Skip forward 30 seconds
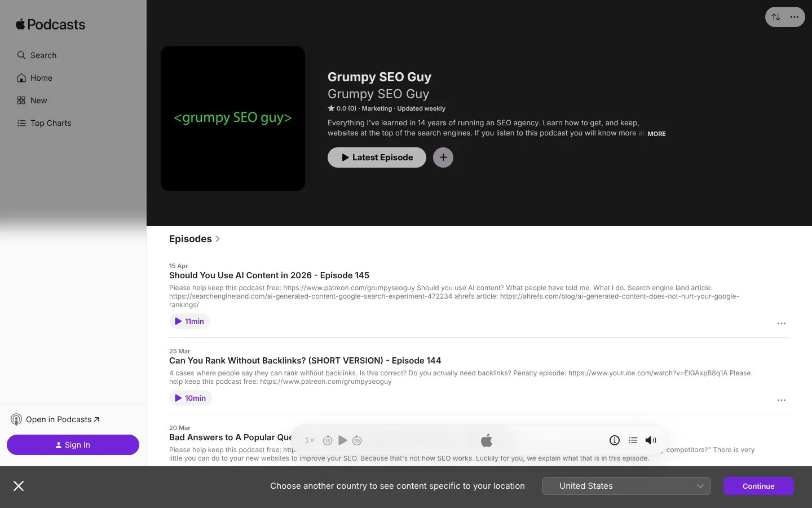The width and height of the screenshot is (812, 508). (357, 440)
